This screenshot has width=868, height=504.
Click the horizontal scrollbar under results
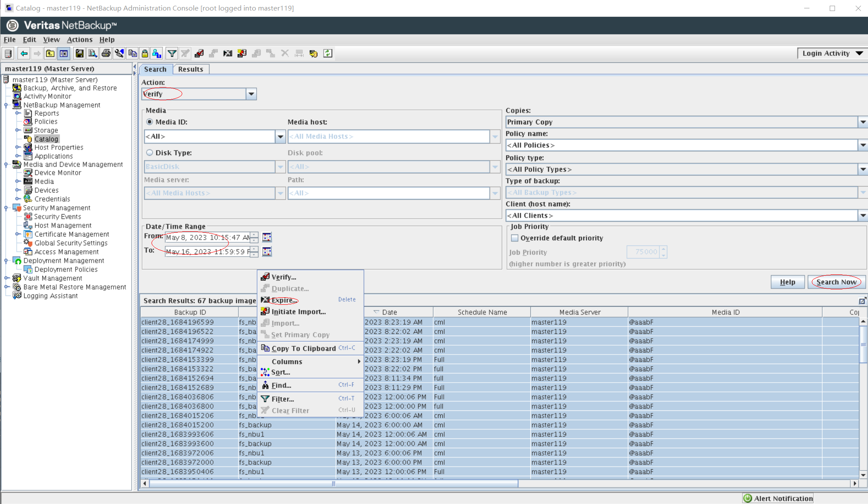click(333, 483)
